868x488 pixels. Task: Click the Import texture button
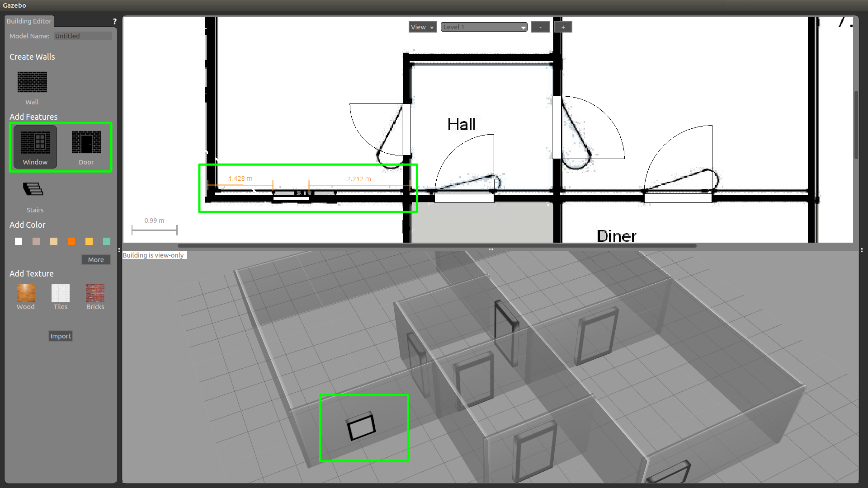click(x=60, y=335)
